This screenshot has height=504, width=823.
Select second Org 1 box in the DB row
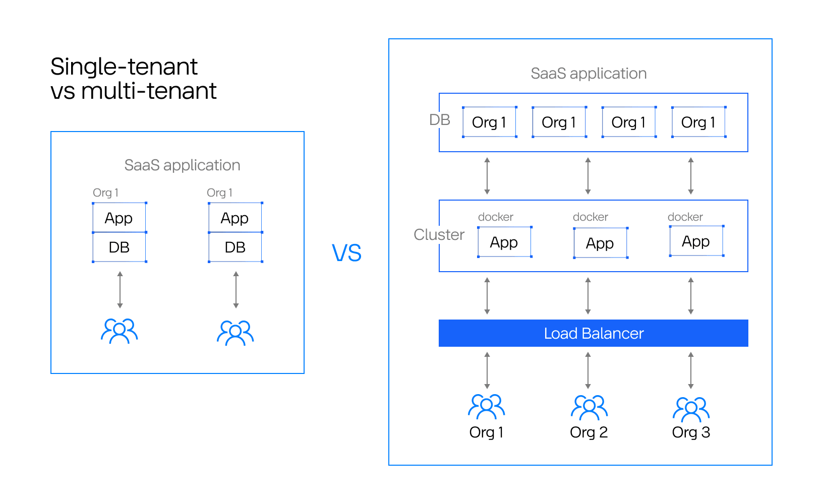click(x=559, y=122)
